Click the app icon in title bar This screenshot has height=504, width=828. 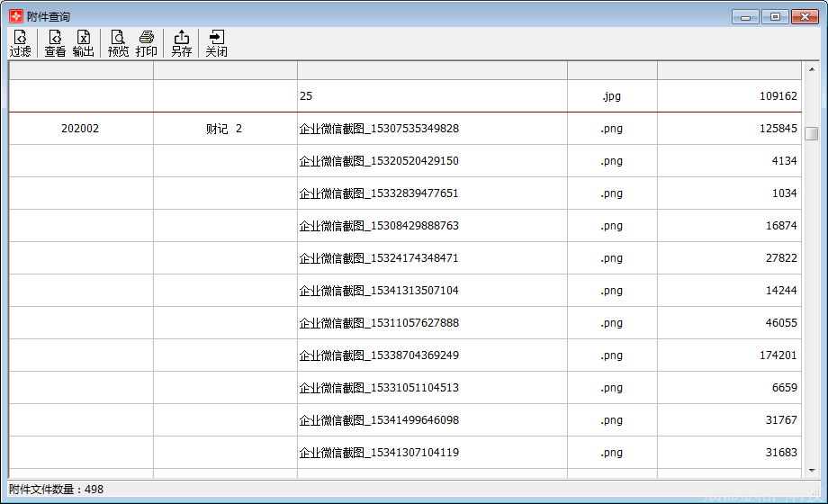point(15,16)
